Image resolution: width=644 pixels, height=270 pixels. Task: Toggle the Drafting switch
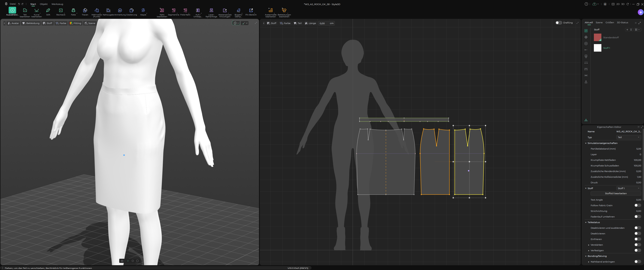(559, 23)
